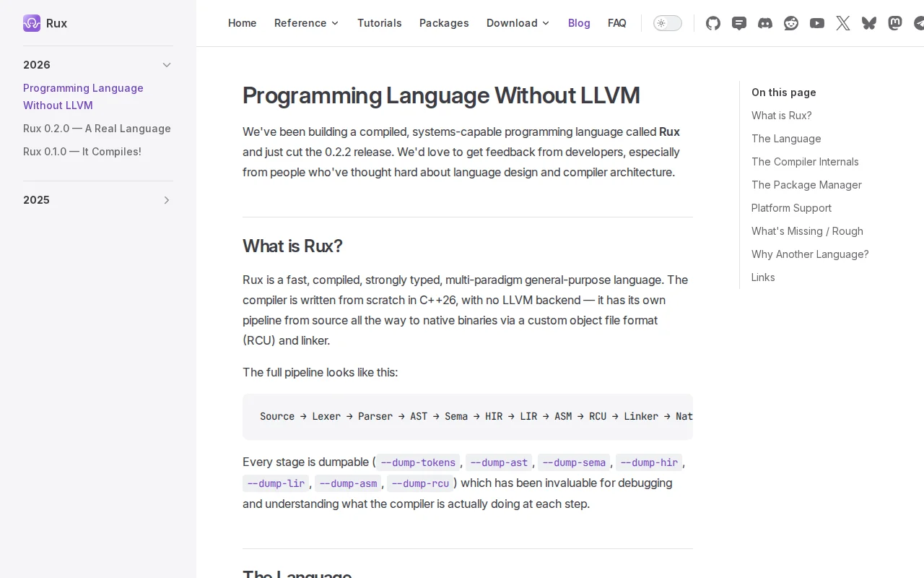Jump to 'Platform Support' outline link

(x=791, y=208)
